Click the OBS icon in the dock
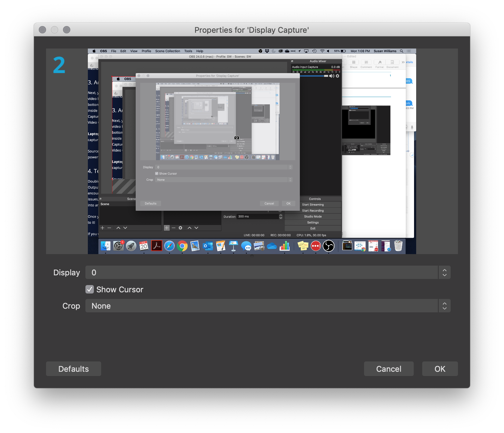Image resolution: width=504 pixels, height=433 pixels. pyautogui.click(x=328, y=246)
